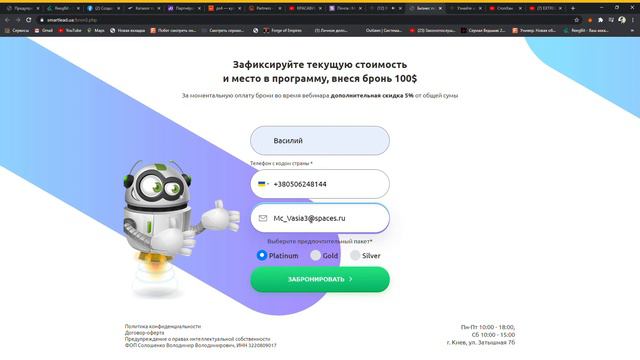Open the Сервисы apps bookmark
640x360 pixels.
tap(17, 30)
